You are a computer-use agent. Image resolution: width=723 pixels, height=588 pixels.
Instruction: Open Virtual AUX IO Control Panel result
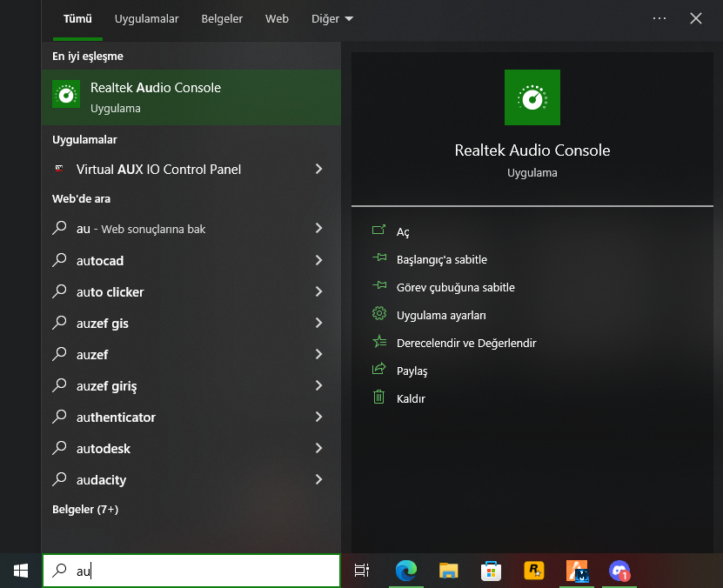click(x=191, y=169)
